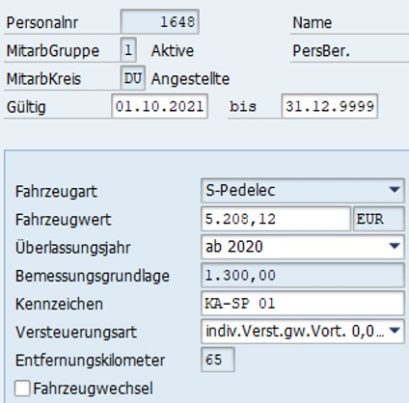409x403 pixels.
Task: Click the MitarbKreis label
Action: (44, 79)
